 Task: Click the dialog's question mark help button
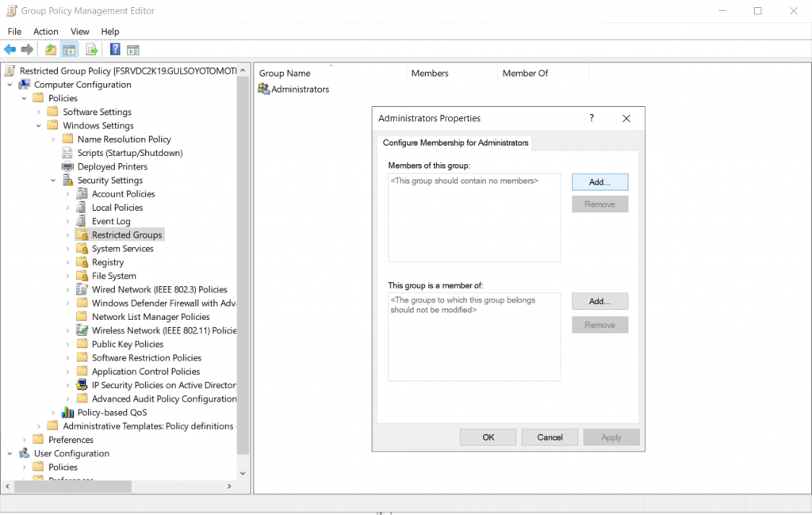coord(592,118)
